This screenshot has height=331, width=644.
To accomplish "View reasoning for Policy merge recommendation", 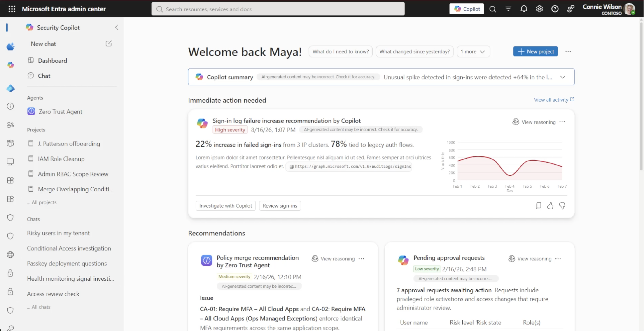I will pos(333,259).
